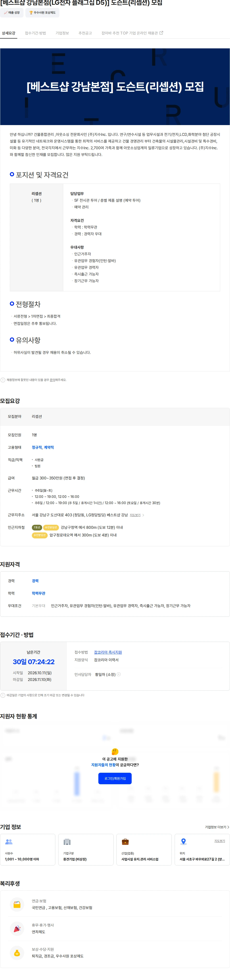230x980 pixels.
Task: Open the 잡코리아 즉시지원 link
Action: pyautogui.click(x=108, y=652)
